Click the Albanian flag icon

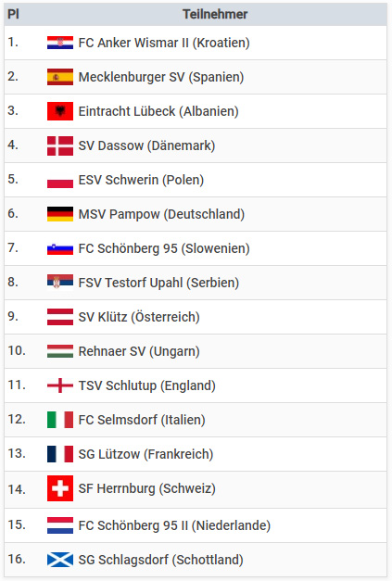coord(60,111)
